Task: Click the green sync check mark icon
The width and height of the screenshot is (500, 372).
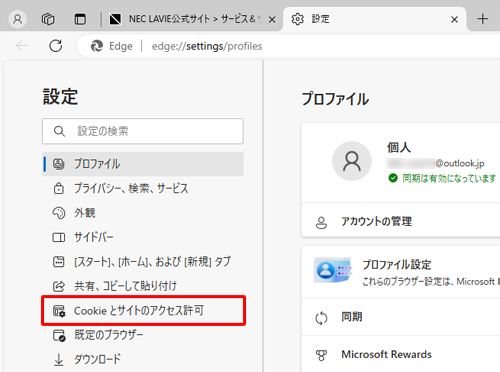Action: pos(393,178)
